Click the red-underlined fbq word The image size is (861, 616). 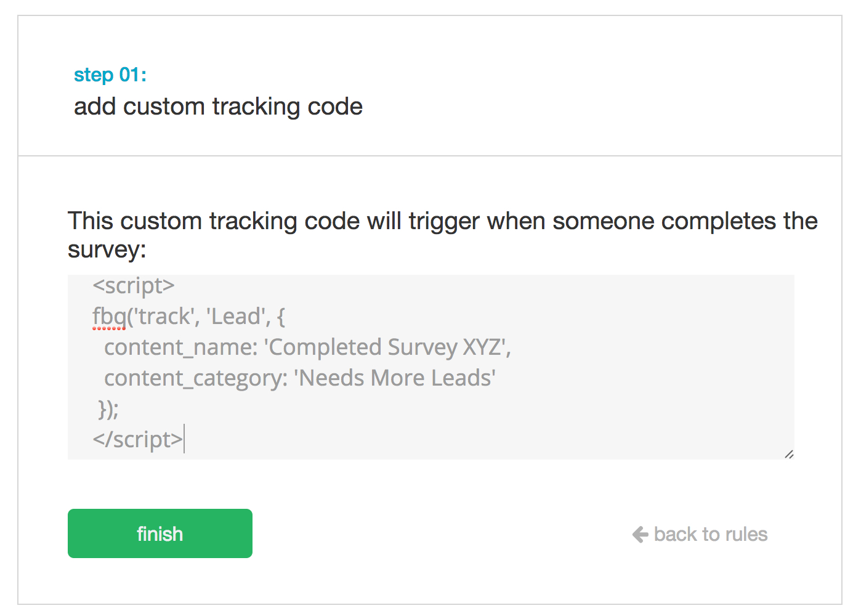point(109,317)
